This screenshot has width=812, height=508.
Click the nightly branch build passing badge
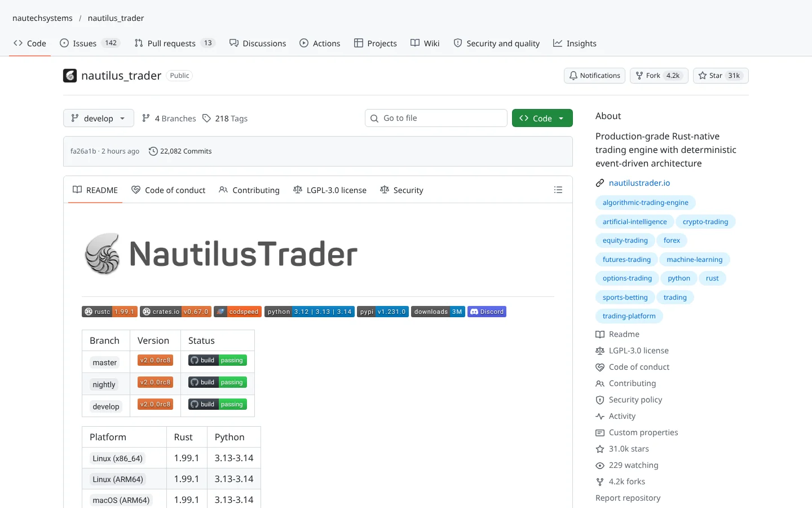pyautogui.click(x=218, y=382)
